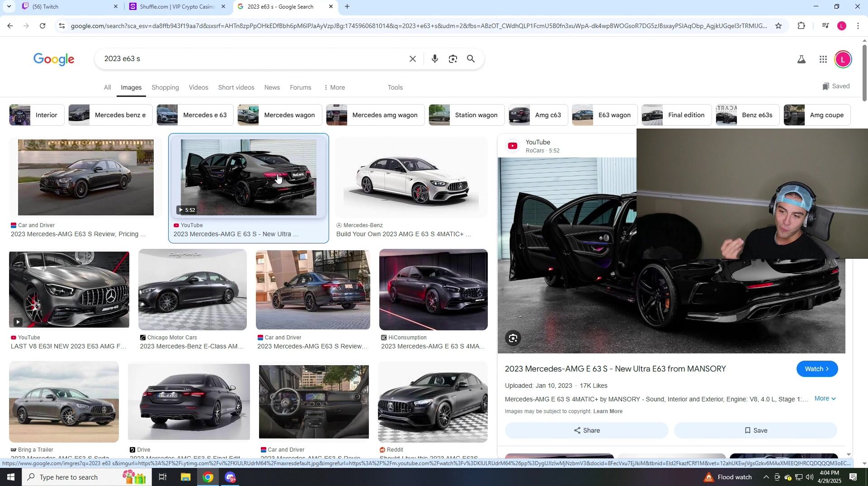Click the Watch button
This screenshot has width=868, height=486.
(817, 369)
